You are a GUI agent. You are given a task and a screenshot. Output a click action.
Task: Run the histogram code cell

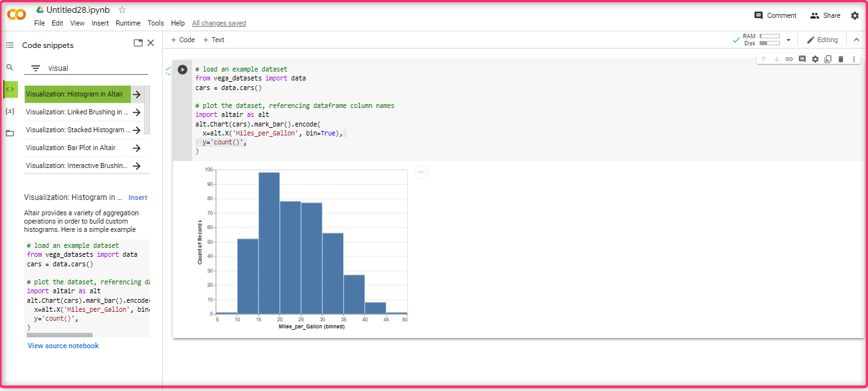183,70
